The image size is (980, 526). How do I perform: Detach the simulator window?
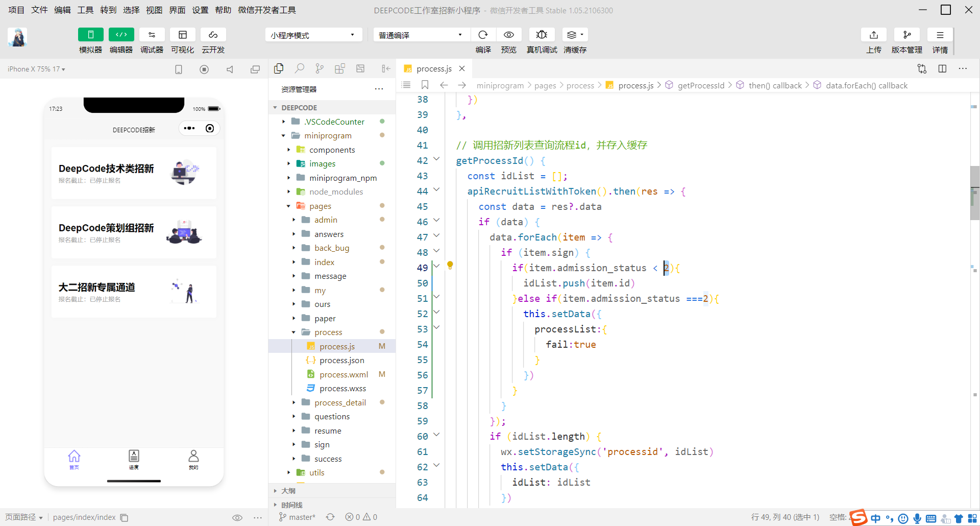click(255, 69)
